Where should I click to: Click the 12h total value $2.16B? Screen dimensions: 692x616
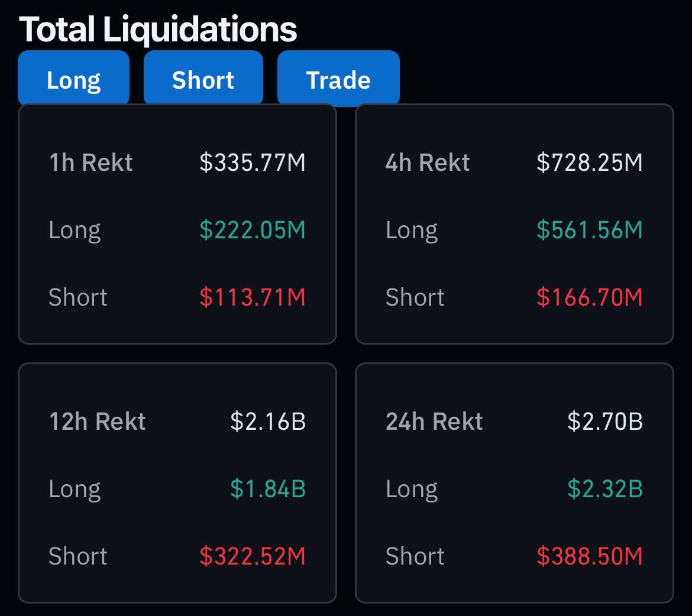click(268, 422)
